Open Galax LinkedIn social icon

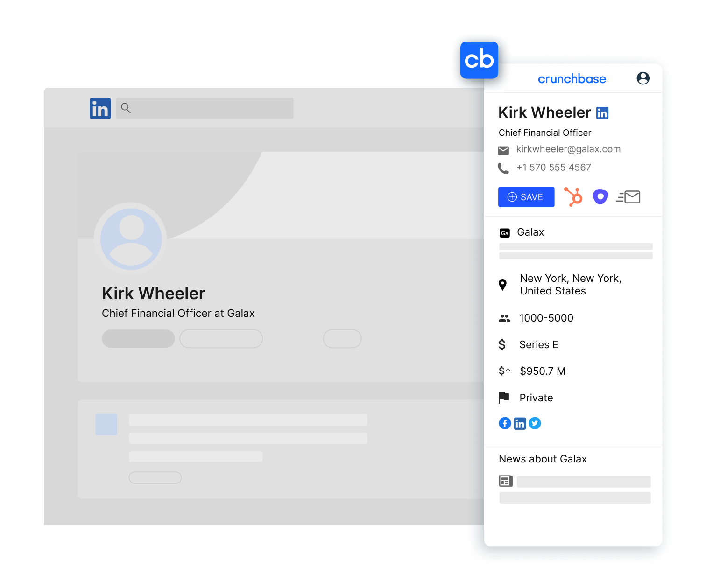[520, 423]
